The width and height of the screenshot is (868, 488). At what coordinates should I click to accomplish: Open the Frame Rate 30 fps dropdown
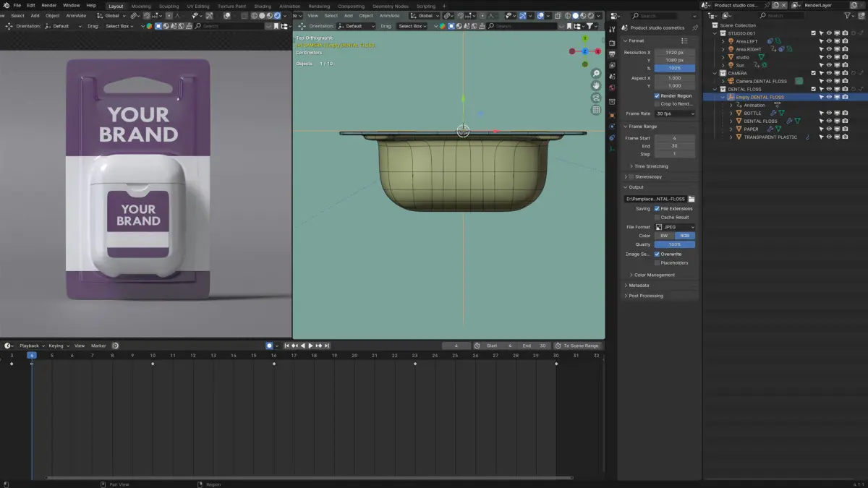coord(675,114)
